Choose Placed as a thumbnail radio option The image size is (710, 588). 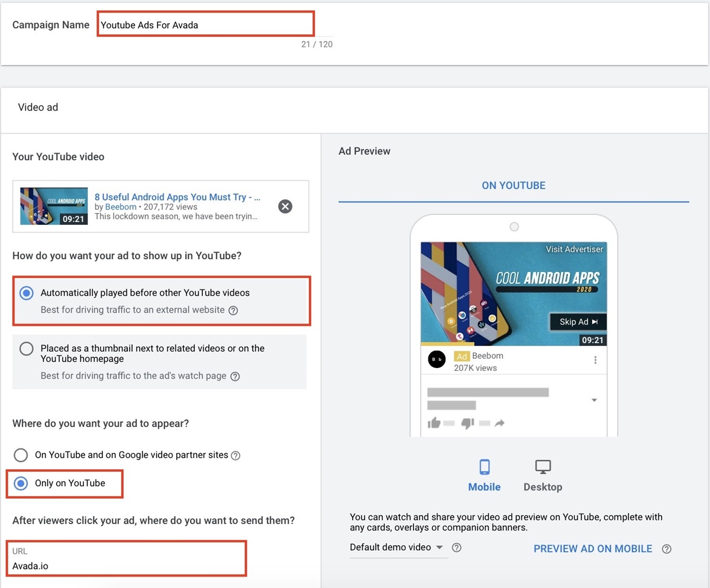click(27, 348)
